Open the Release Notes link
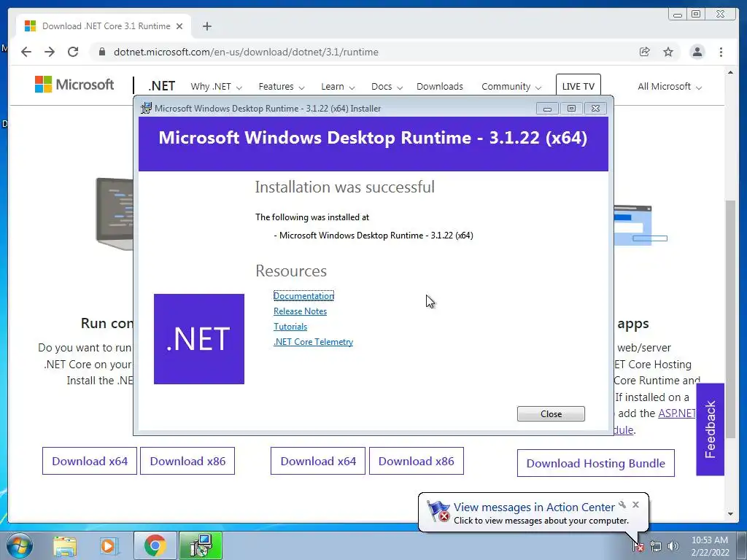This screenshot has height=560, width=747. coord(300,311)
